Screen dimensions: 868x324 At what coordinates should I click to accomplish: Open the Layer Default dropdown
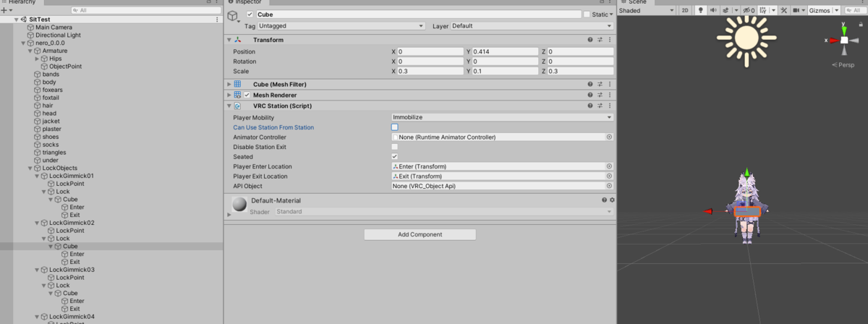coord(532,26)
